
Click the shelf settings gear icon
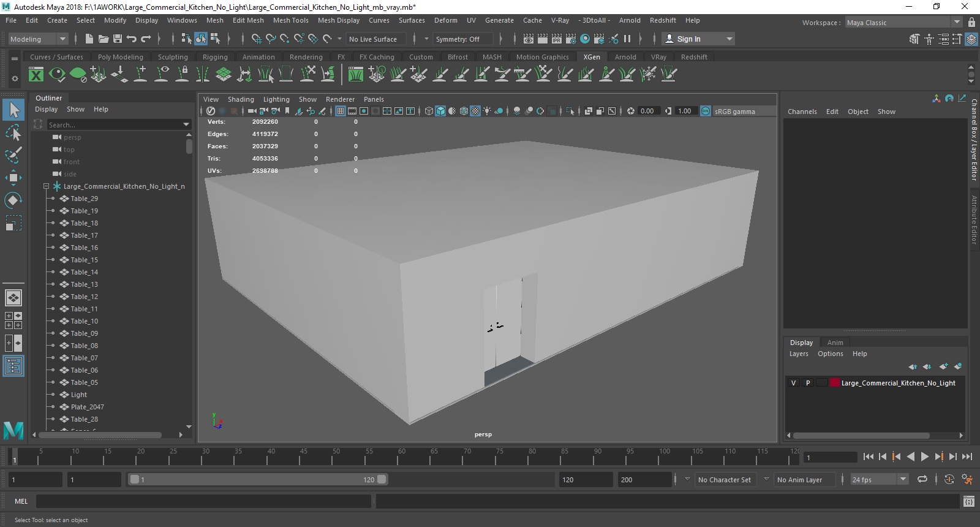click(x=15, y=78)
